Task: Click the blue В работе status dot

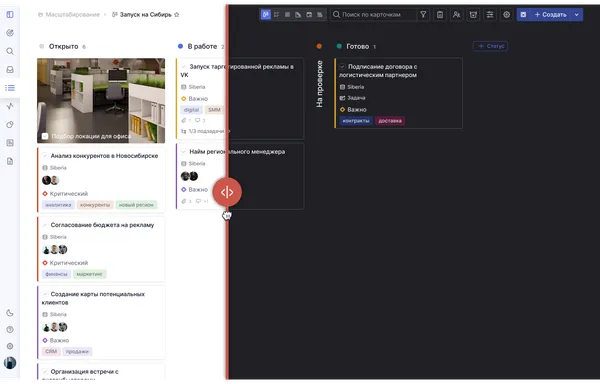Action: pyautogui.click(x=180, y=46)
